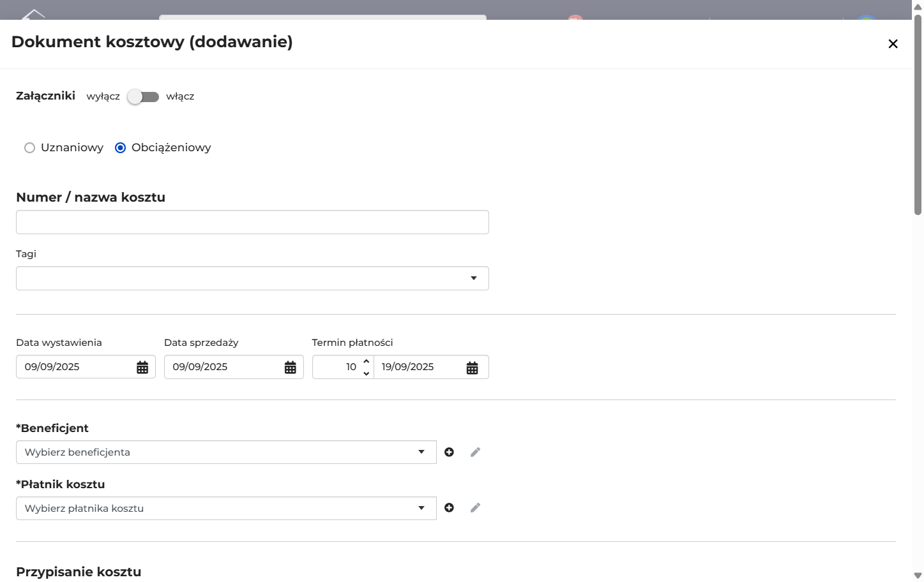Image resolution: width=924 pixels, height=582 pixels.
Task: Click the Data sprzedaży date field
Action: coord(234,367)
